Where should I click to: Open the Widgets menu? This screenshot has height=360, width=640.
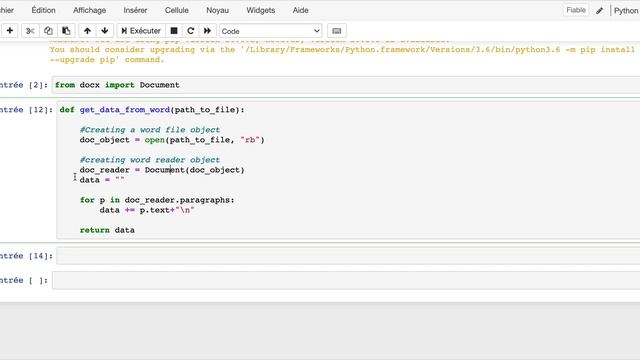click(x=260, y=10)
